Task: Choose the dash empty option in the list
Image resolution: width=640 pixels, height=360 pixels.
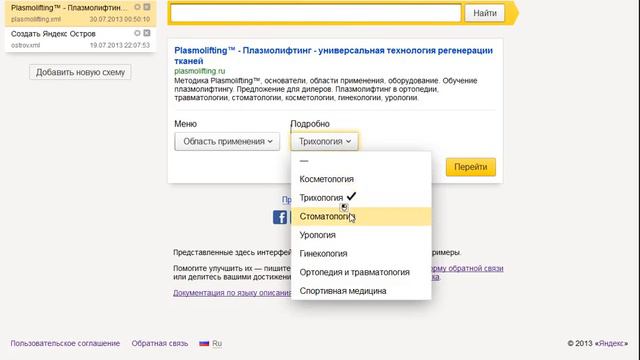Action: tap(361, 161)
